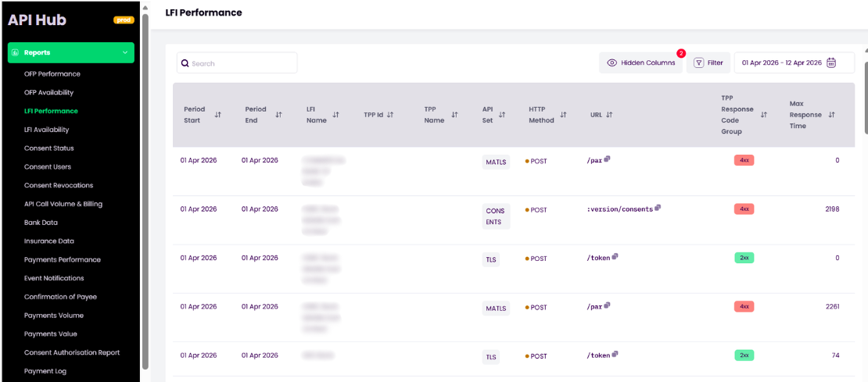Image resolution: width=868 pixels, height=382 pixels.
Task: Go to Consent Users report
Action: 48,167
